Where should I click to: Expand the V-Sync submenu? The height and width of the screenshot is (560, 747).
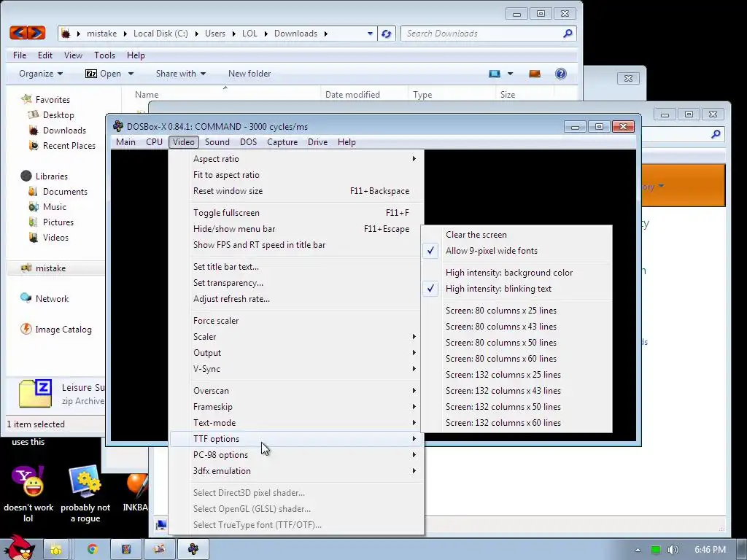point(296,369)
